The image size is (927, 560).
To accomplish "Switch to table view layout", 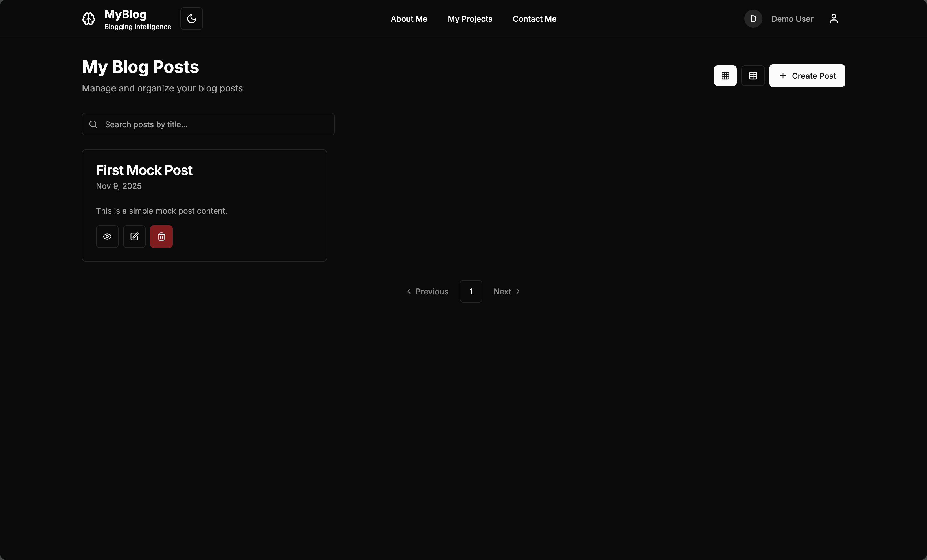I will [x=753, y=76].
